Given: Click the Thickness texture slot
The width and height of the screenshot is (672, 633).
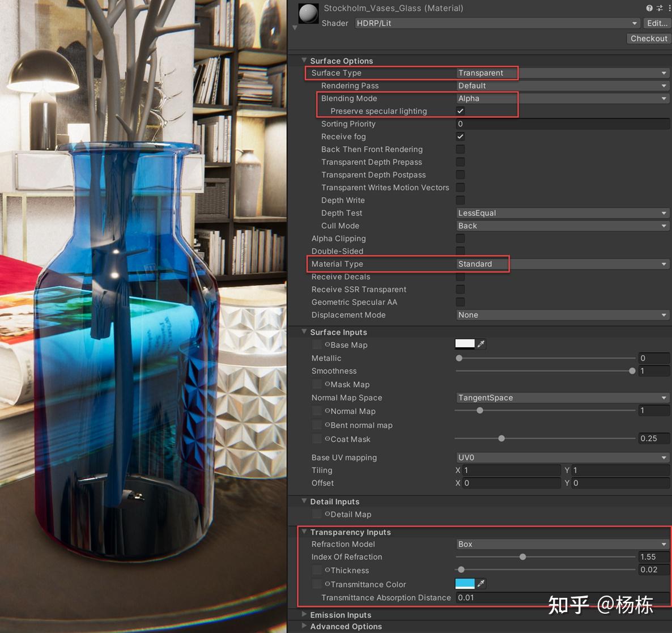Looking at the screenshot, I should click(x=317, y=570).
